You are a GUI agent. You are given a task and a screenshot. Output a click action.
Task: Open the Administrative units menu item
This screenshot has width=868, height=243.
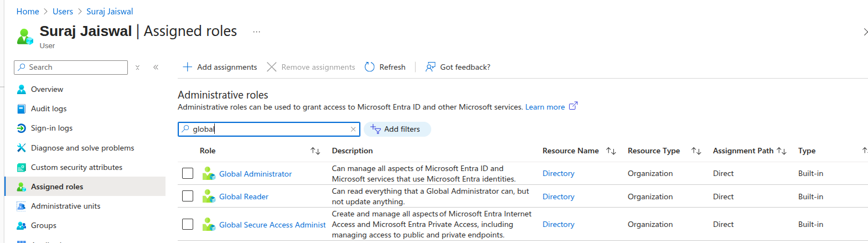click(x=65, y=206)
